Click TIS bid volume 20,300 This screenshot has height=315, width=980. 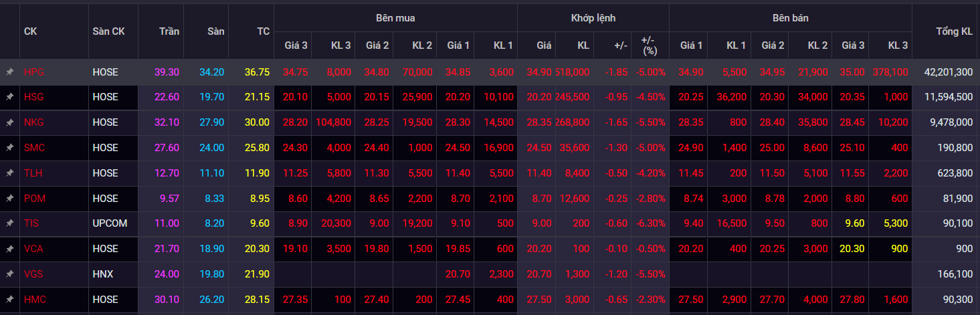[x=336, y=223]
